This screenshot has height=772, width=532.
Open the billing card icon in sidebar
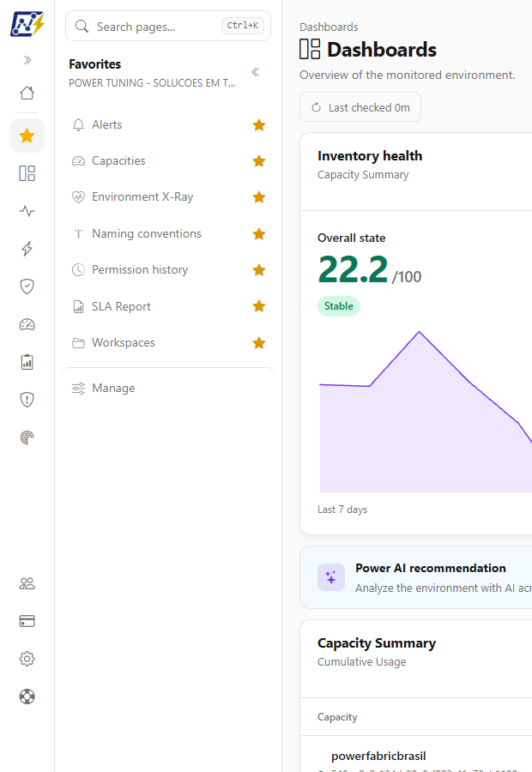[27, 621]
